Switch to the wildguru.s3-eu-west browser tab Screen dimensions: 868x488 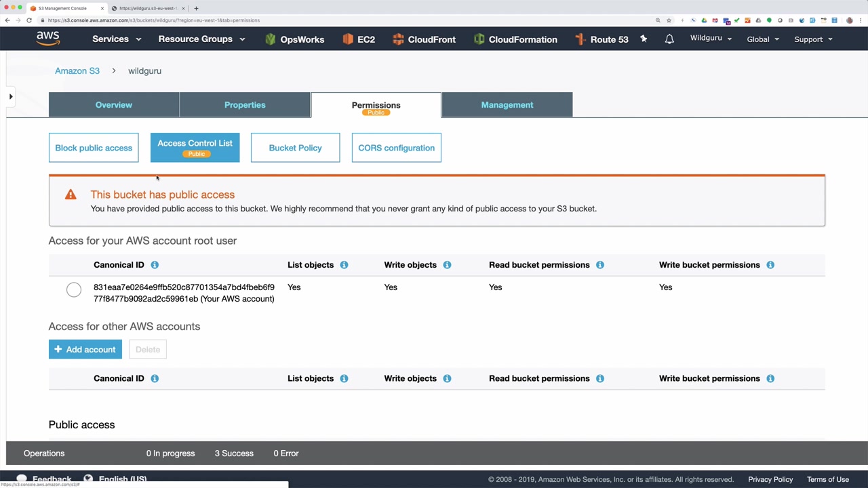click(149, 8)
